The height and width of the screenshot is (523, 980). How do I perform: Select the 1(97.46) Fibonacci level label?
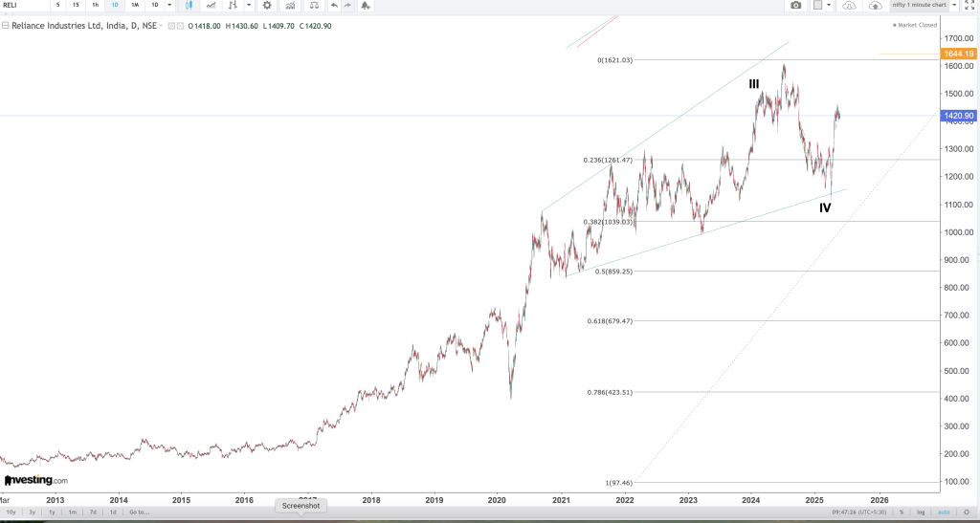619,483
